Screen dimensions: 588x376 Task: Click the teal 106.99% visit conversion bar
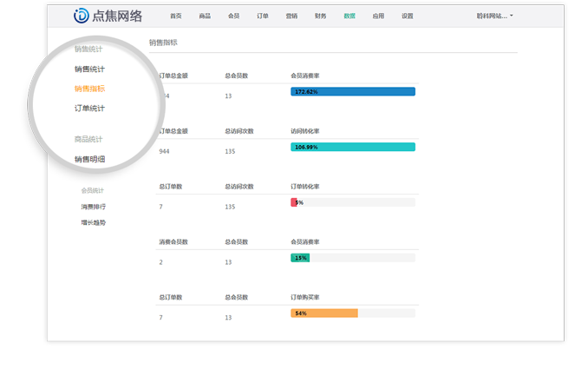[353, 147]
